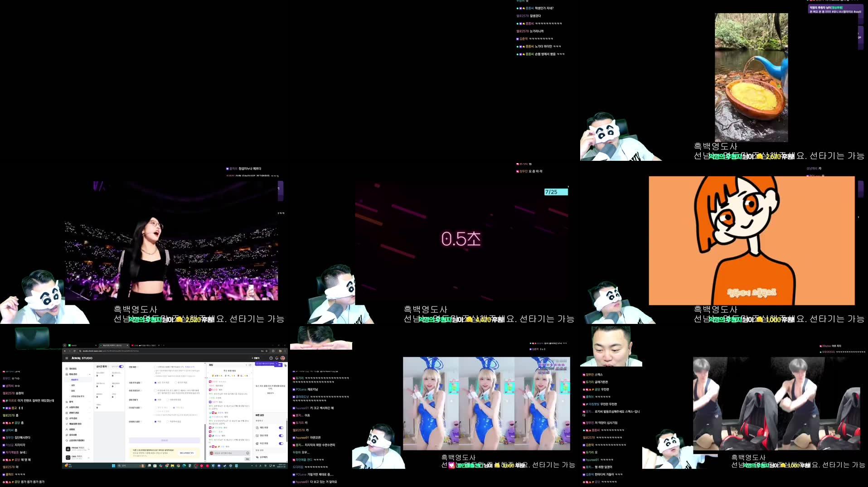
Task: Select 대시보드 in the Studio sidebar
Action: 74,369
